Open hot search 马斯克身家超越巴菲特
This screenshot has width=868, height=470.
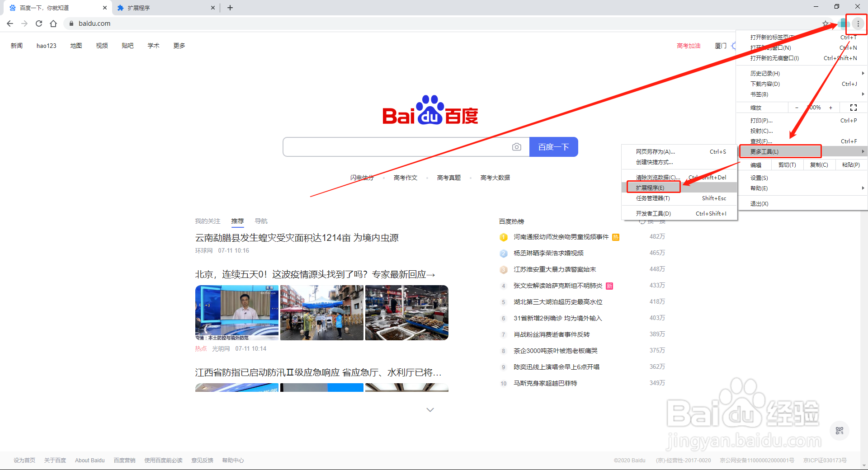pyautogui.click(x=545, y=383)
